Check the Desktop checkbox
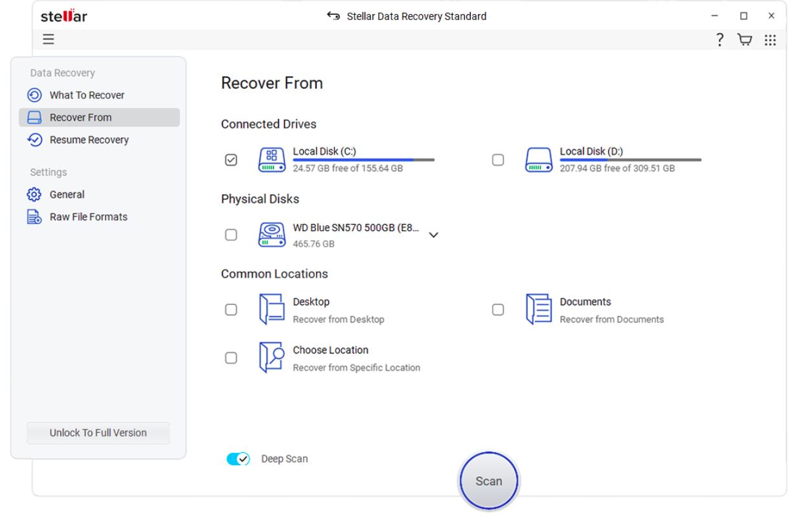This screenshot has height=517, width=812. [231, 310]
